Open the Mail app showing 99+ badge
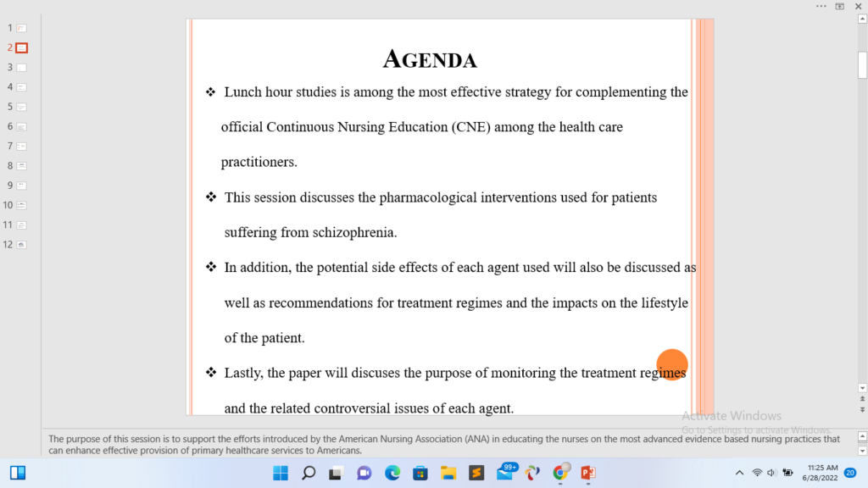Viewport: 868px width, 488px height. 505,473
